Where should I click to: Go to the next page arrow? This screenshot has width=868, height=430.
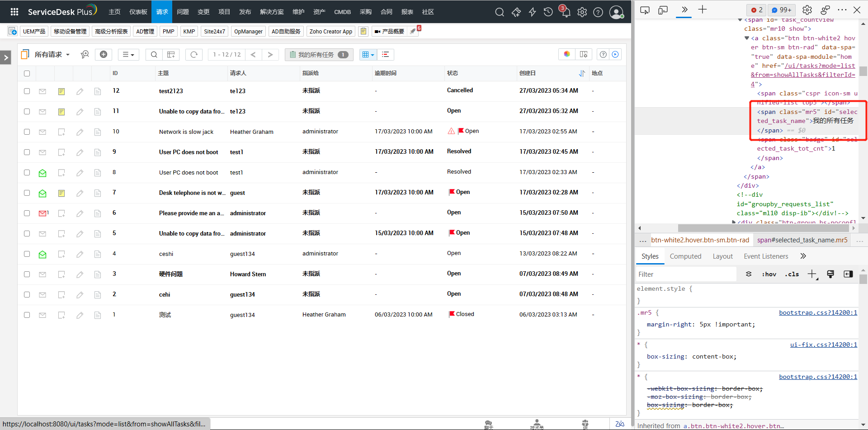coord(270,55)
